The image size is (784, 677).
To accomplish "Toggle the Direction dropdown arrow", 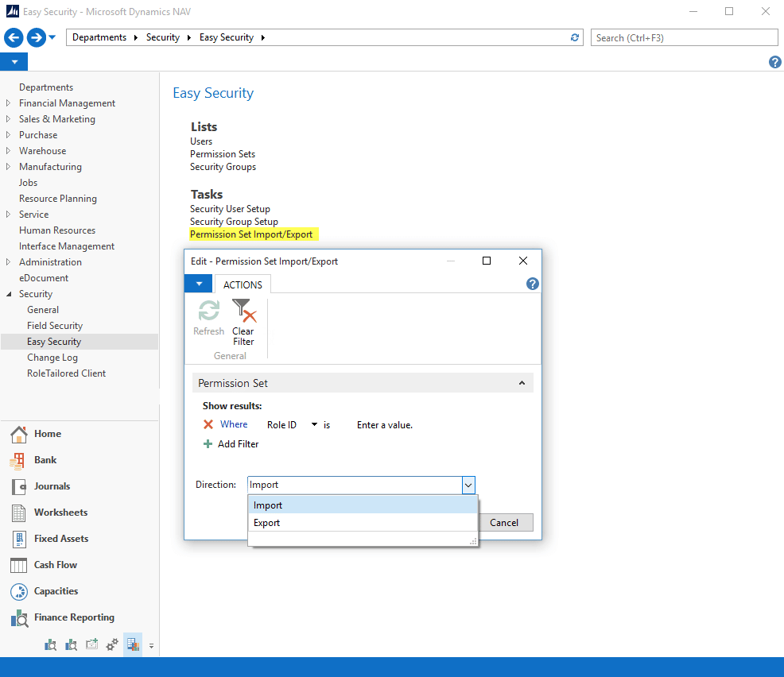I will (468, 485).
